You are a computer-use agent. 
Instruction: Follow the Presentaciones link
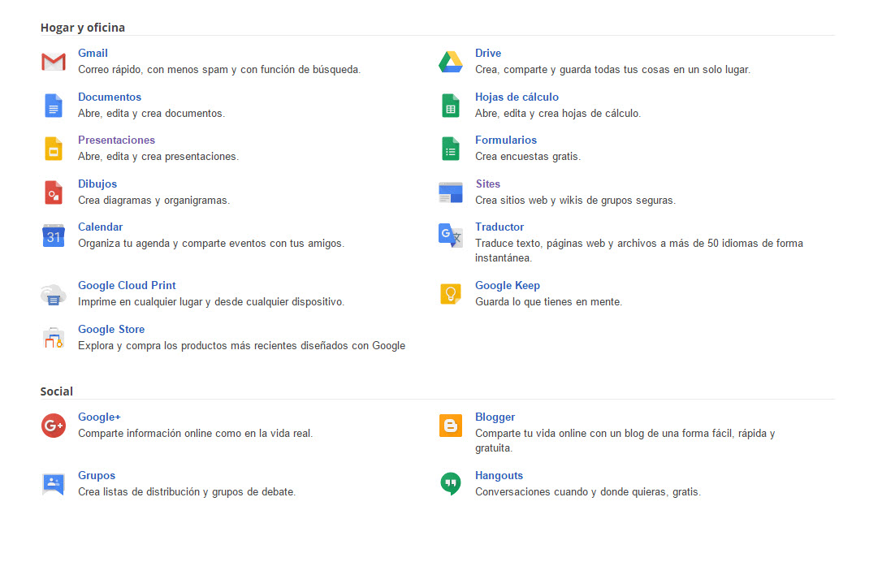pos(116,140)
